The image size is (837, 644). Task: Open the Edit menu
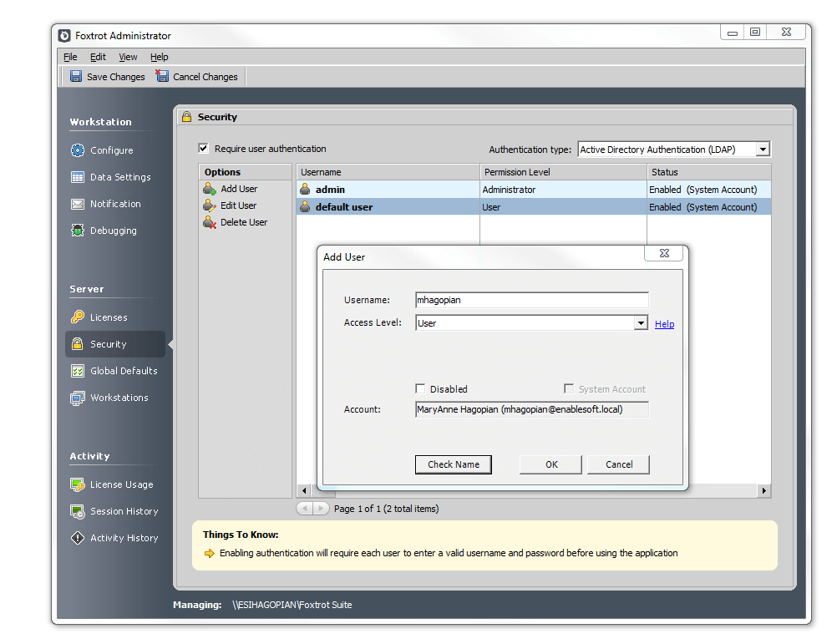pos(98,57)
